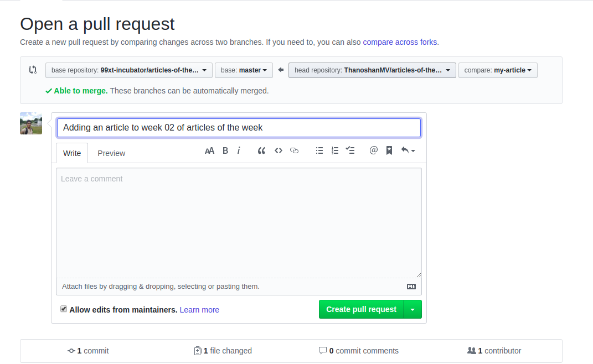Expand the Create pull request options arrow
This screenshot has width=593, height=364.
click(413, 309)
